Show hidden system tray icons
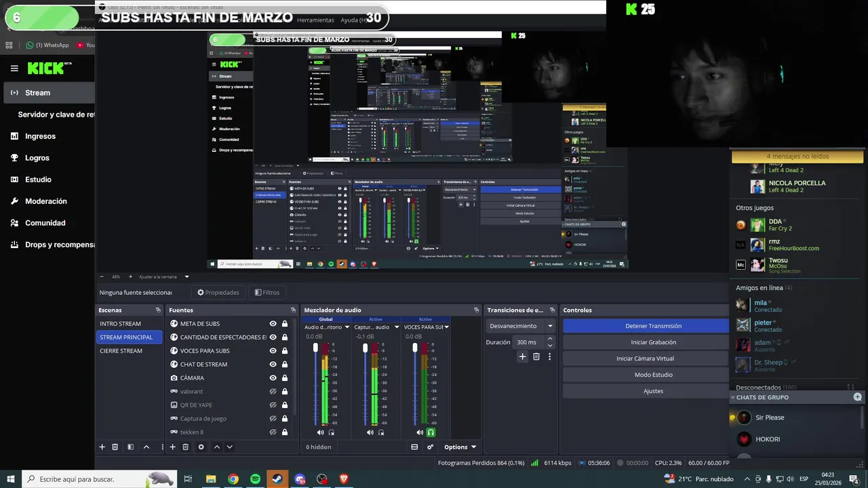This screenshot has height=488, width=868. [x=747, y=479]
